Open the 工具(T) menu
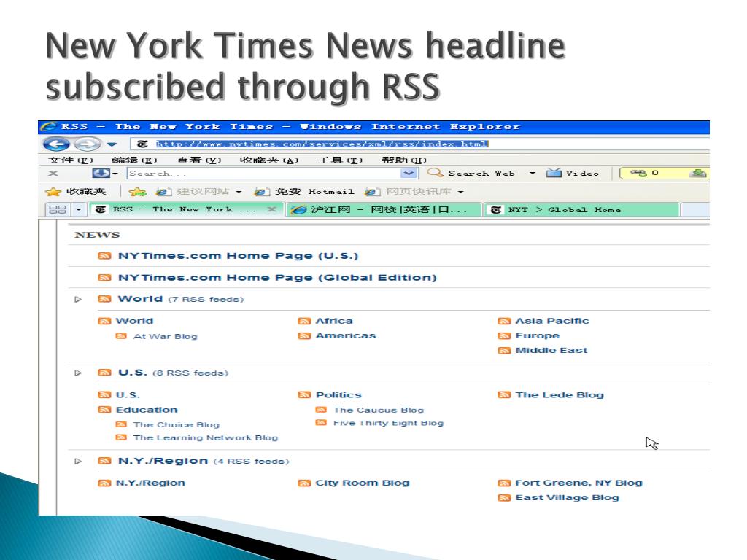 pyautogui.click(x=340, y=160)
